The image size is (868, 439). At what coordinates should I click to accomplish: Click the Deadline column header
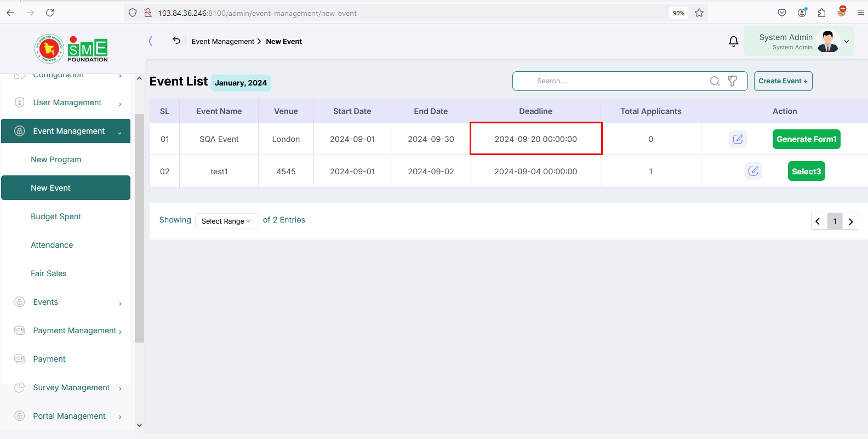coord(536,111)
